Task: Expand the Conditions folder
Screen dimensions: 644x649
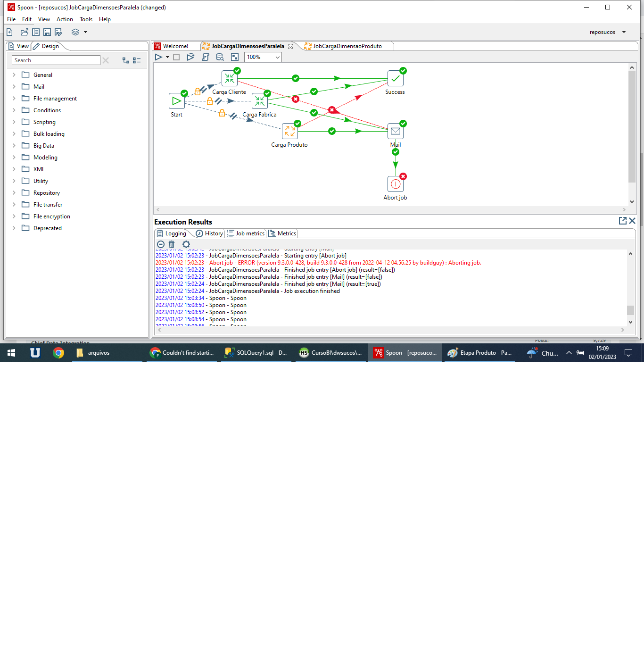Action: 14,110
